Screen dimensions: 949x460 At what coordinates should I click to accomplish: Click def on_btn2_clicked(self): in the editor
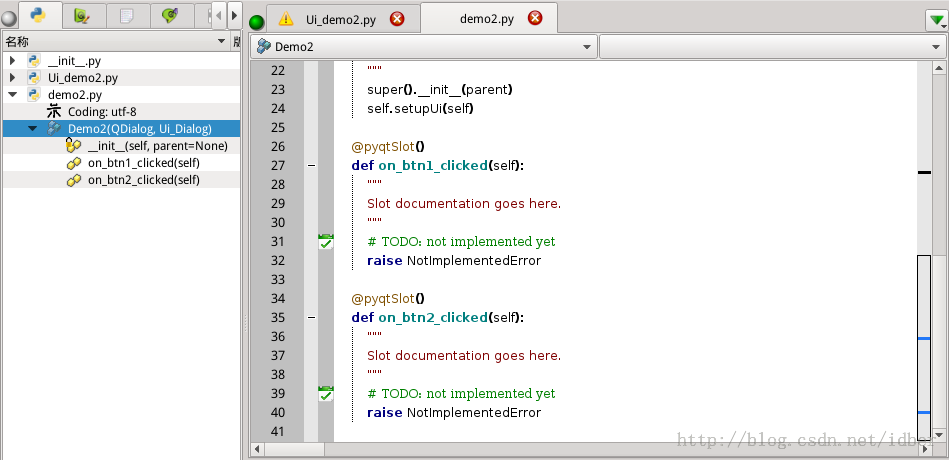438,317
